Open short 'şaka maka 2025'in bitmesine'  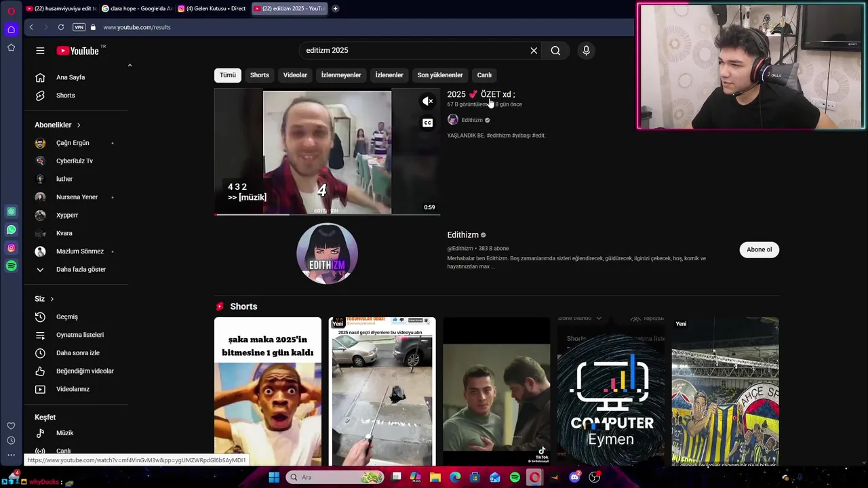(268, 391)
